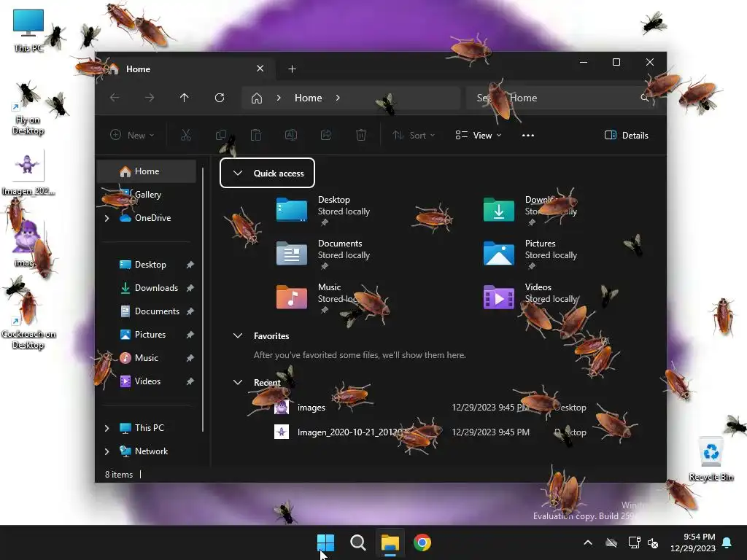Click the OneDrive tray icon

click(x=611, y=542)
